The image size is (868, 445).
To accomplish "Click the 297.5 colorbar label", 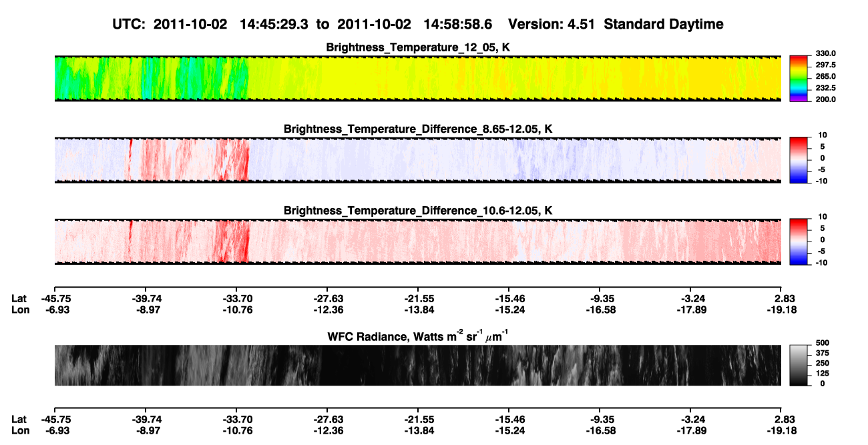I will click(x=827, y=65).
